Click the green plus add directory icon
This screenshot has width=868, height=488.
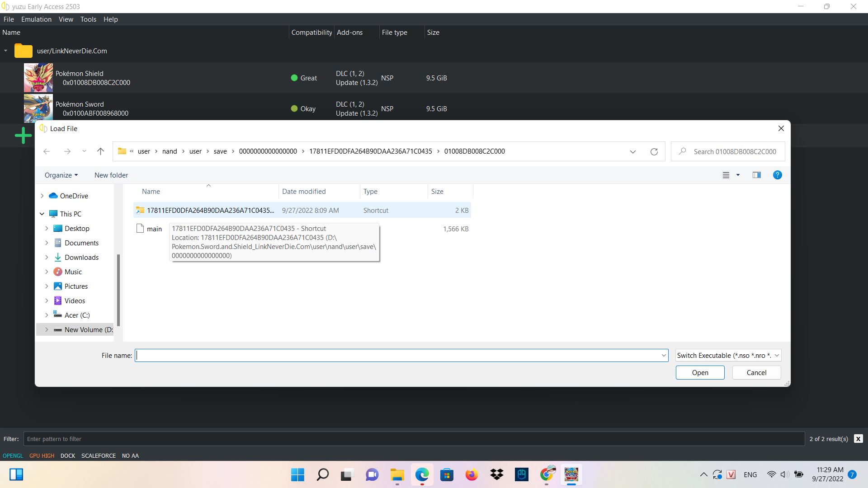pyautogui.click(x=23, y=135)
